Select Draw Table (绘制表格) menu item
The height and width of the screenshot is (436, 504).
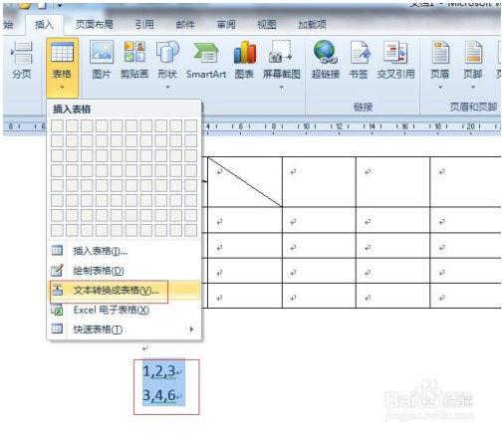tap(125, 271)
